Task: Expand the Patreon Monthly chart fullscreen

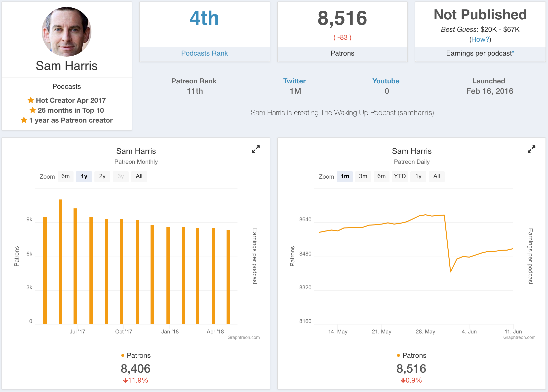Action: [x=256, y=149]
